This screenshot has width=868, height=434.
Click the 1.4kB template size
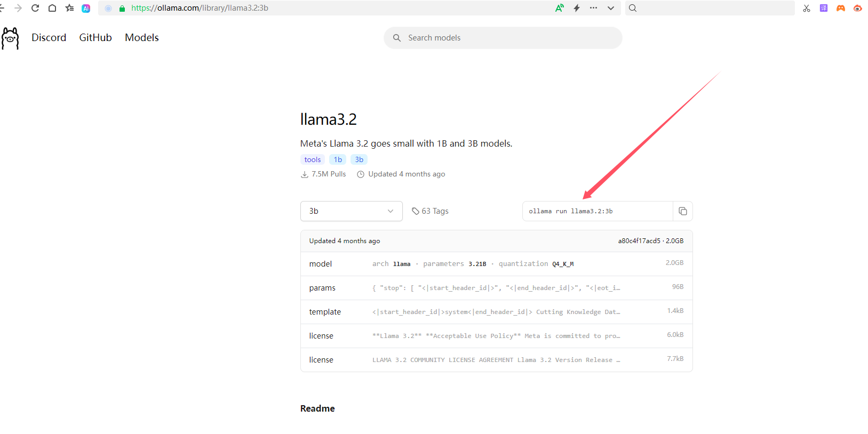pos(675,311)
